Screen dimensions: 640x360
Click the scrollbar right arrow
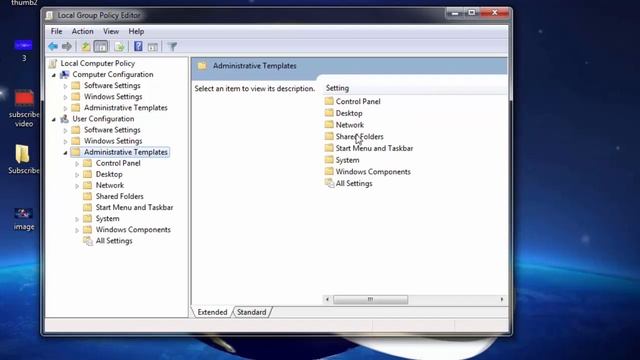point(502,300)
